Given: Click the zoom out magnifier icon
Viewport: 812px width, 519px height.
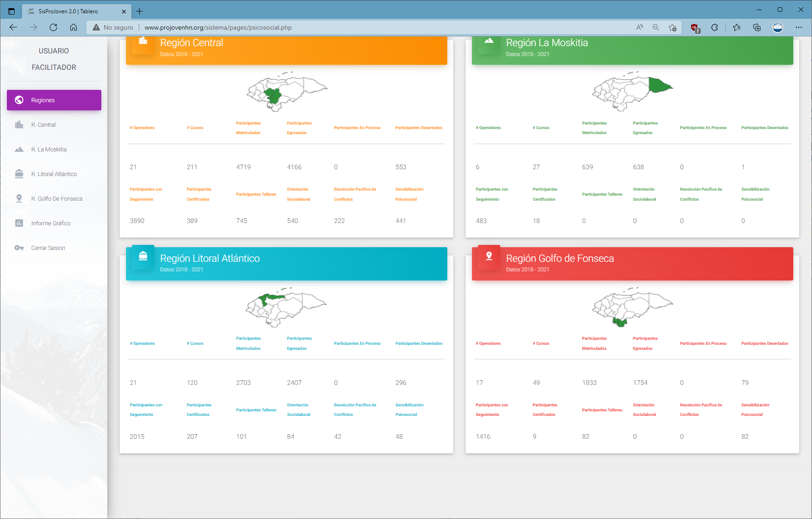Looking at the screenshot, I should (x=656, y=27).
